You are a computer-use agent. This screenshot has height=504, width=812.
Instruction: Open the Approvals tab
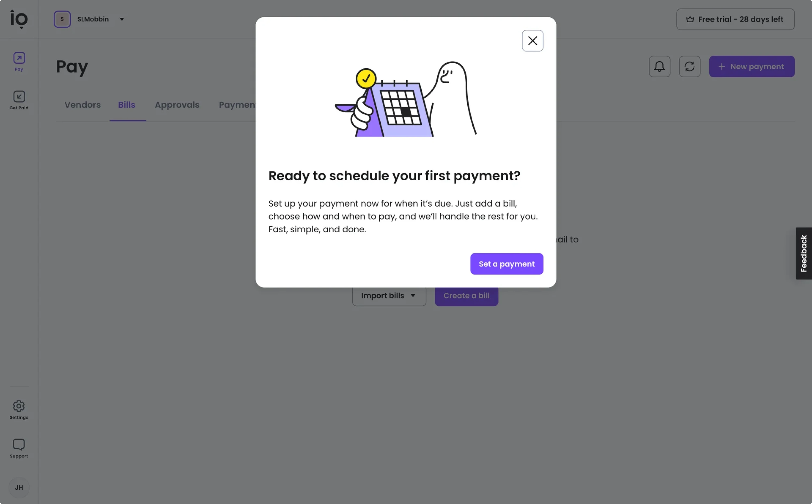click(x=177, y=105)
